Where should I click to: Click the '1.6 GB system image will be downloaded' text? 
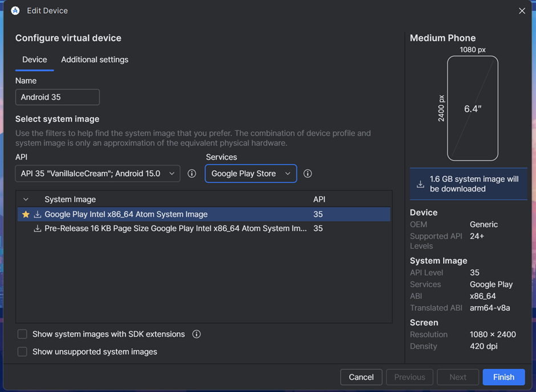tap(474, 184)
